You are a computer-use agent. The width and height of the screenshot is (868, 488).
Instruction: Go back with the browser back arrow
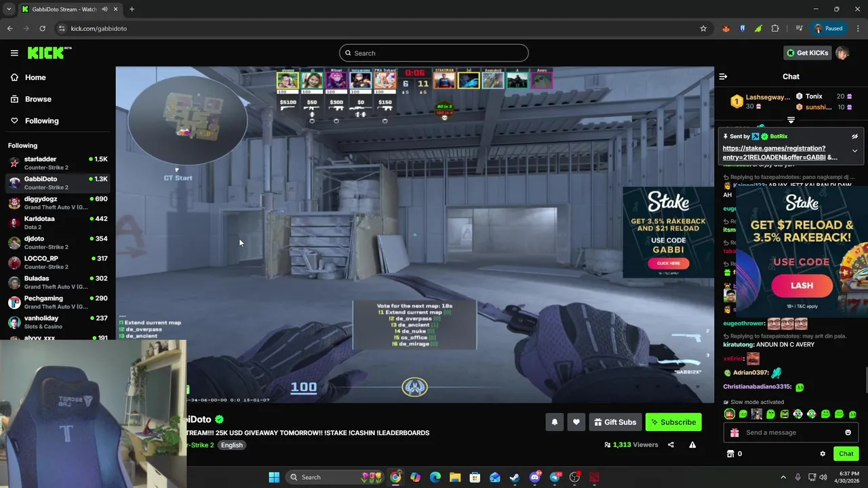9,28
